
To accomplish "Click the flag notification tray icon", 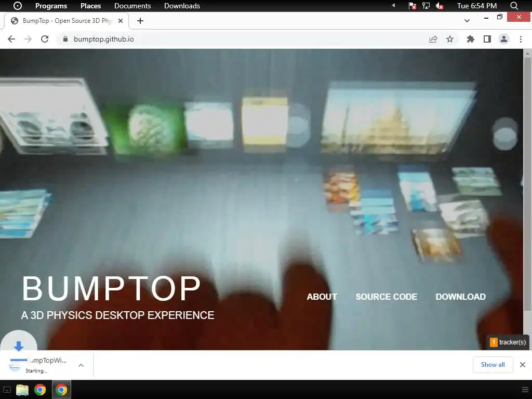I will (x=412, y=6).
